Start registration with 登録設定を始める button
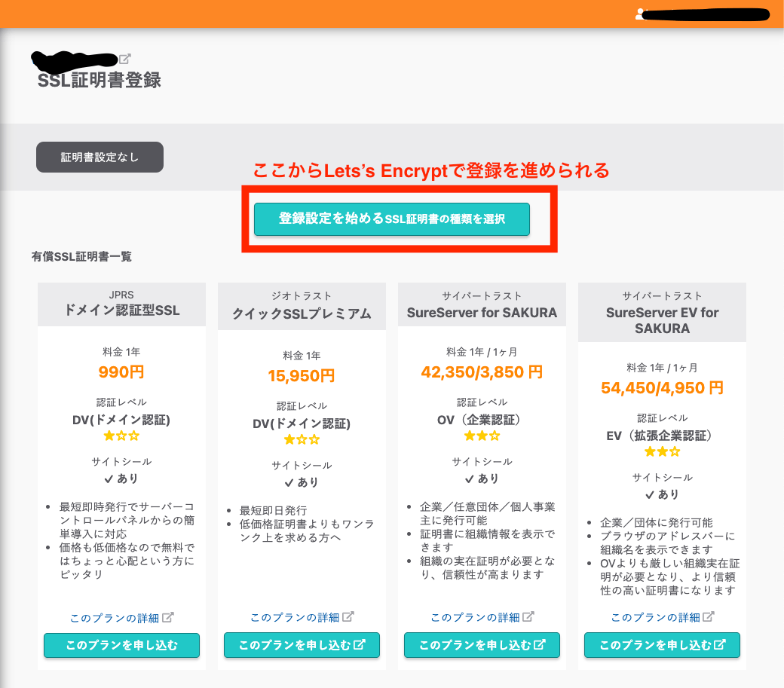This screenshot has height=688, width=784. (391, 219)
